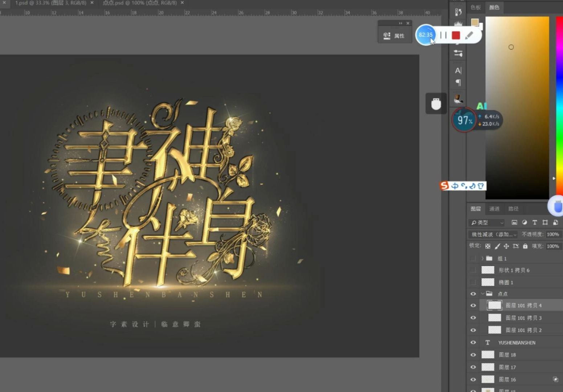Click the type T icon of YUSHENBANSHEN layer
Viewport: 563px width, 392px height.
click(x=487, y=342)
